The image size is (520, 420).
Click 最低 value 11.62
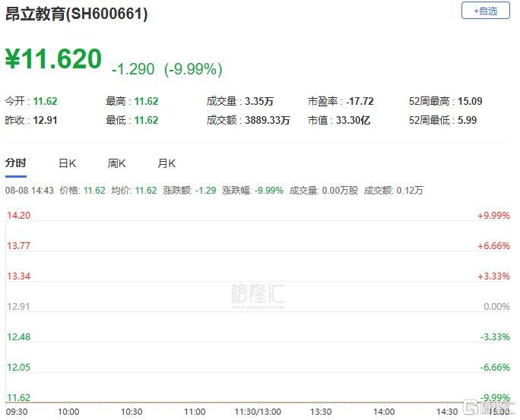146,120
